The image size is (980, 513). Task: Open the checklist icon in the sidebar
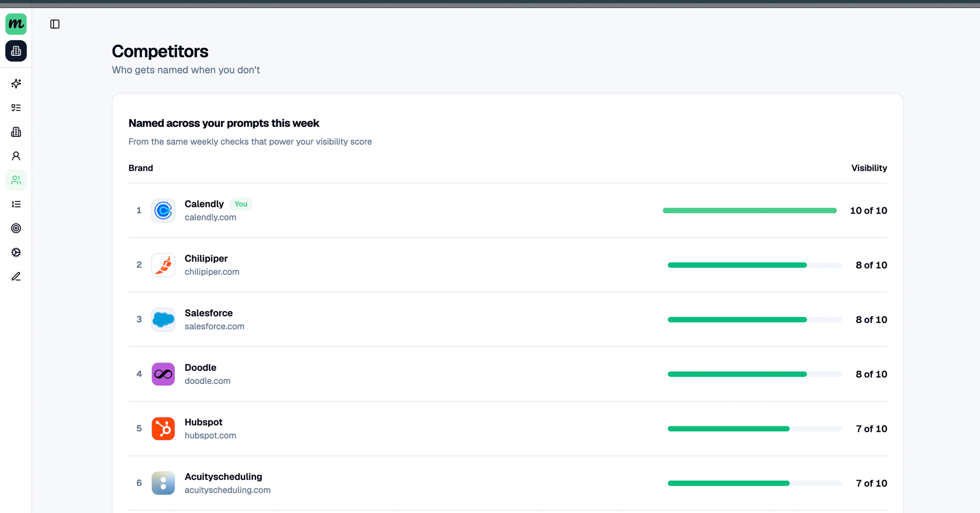[x=16, y=108]
